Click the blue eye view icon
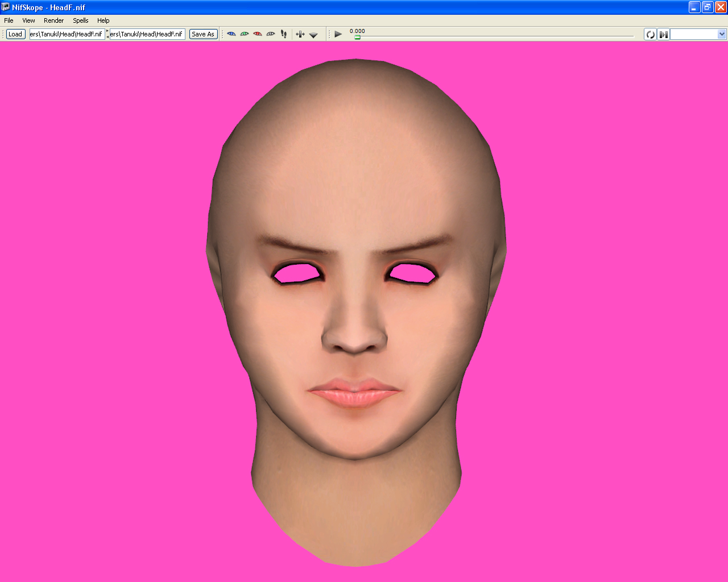 click(231, 34)
